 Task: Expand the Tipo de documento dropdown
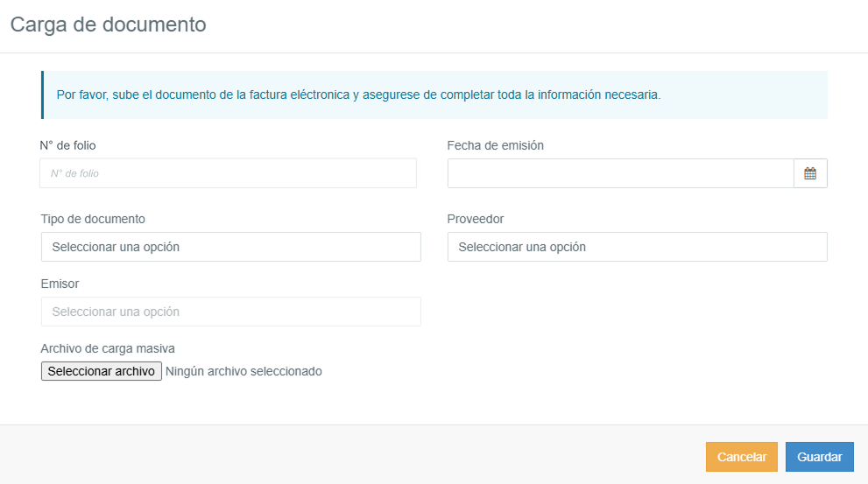coord(230,247)
